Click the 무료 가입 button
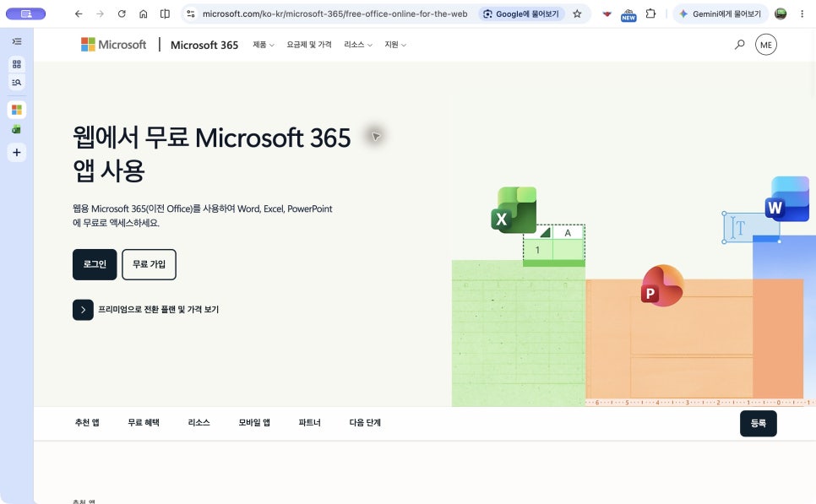Screen dimensions: 816x504 (149, 264)
